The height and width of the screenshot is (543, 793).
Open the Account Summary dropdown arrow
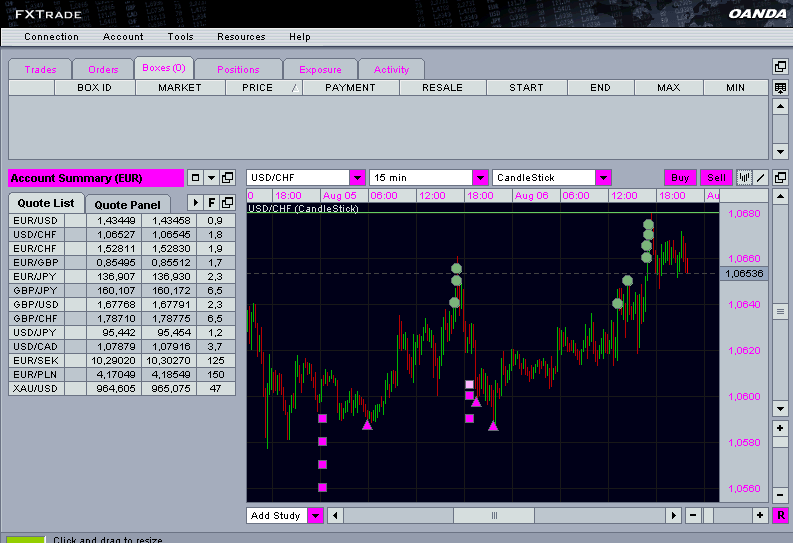[x=211, y=177]
